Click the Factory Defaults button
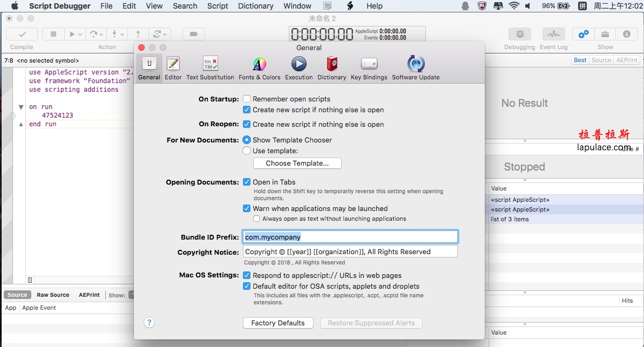 [x=278, y=323]
